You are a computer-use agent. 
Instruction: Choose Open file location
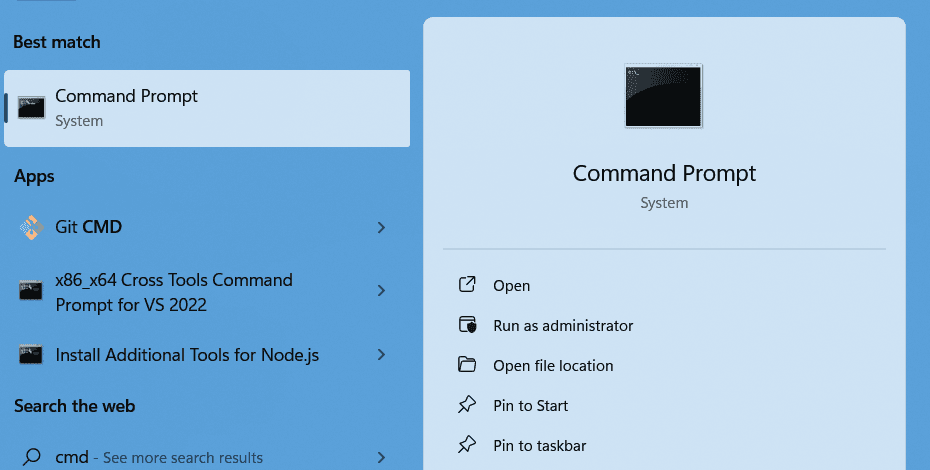click(553, 365)
